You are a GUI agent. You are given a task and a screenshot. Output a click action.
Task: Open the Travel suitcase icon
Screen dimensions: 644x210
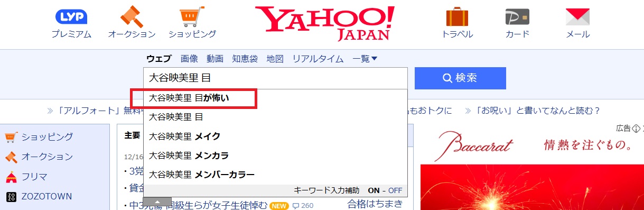click(457, 17)
